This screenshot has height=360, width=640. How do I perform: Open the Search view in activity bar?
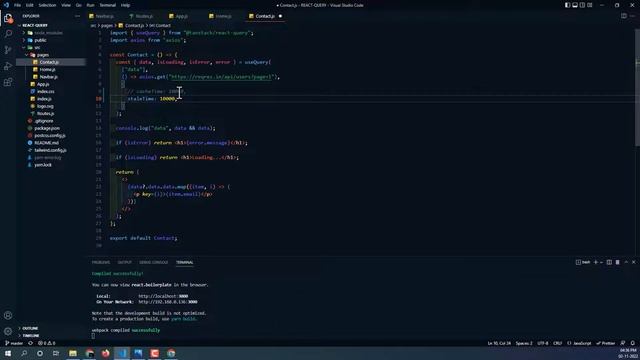click(x=8, y=34)
